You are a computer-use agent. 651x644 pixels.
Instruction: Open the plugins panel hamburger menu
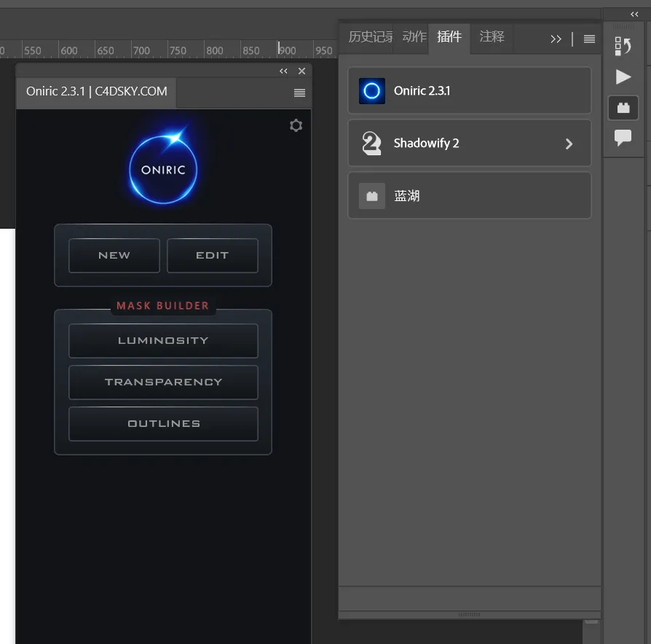[589, 39]
